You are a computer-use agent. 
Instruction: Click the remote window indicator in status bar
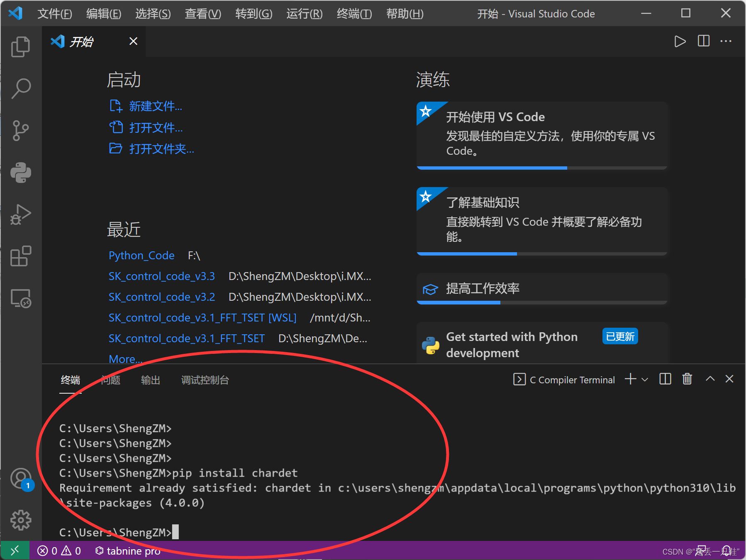[x=15, y=550]
